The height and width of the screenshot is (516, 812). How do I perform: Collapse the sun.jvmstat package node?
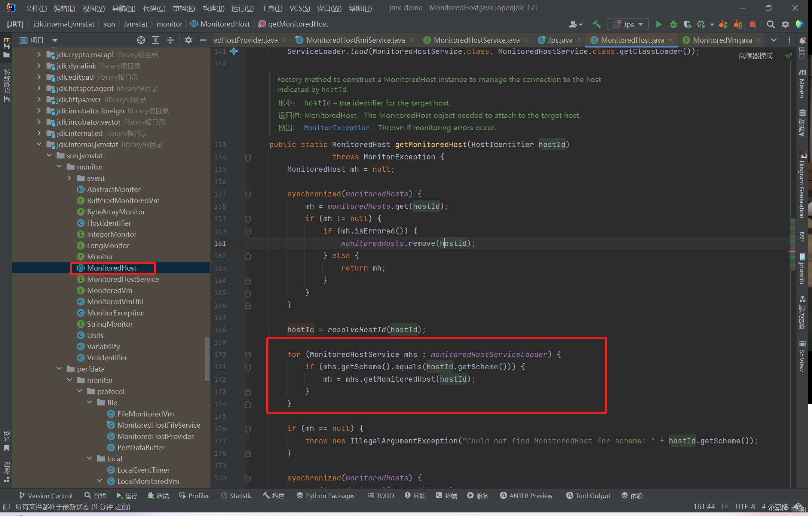pyautogui.click(x=49, y=155)
